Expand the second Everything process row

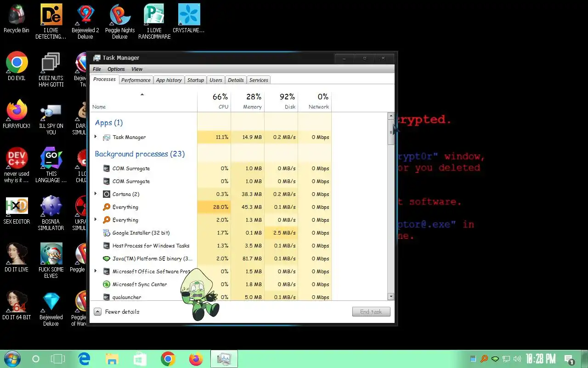(x=96, y=219)
